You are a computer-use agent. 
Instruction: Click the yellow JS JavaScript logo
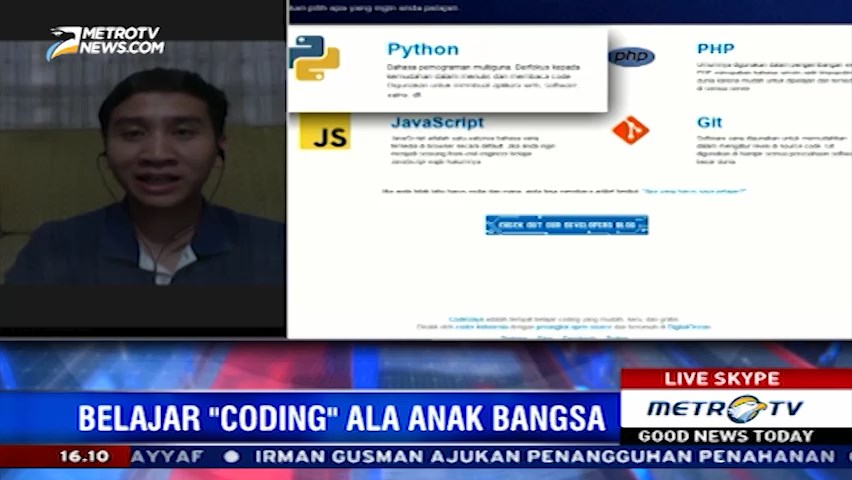tap(325, 132)
